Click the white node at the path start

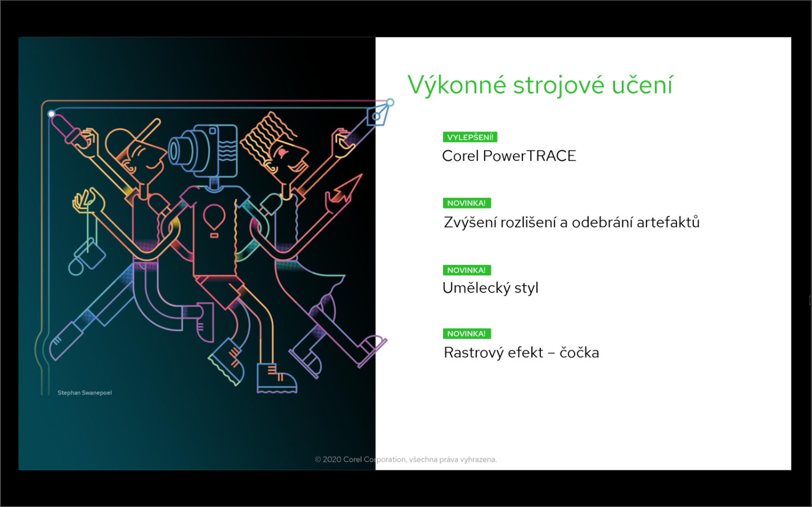pyautogui.click(x=52, y=113)
